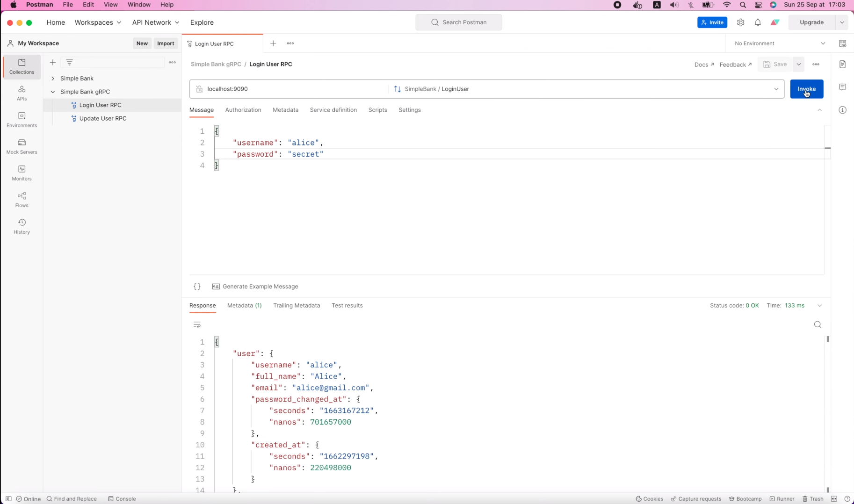
Task: Toggle word wrap in the response
Action: [197, 324]
